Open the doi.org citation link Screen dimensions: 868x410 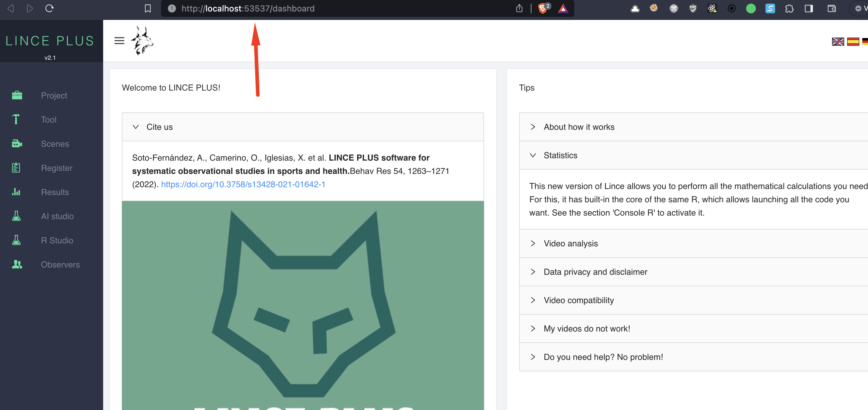[243, 184]
